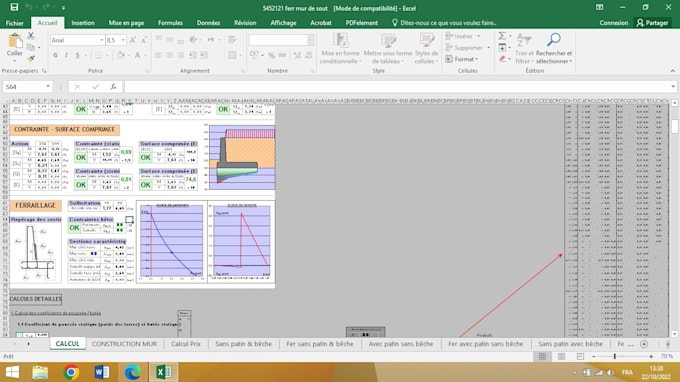
Task: Switch to the Données ribbon tab
Action: pos(208,23)
